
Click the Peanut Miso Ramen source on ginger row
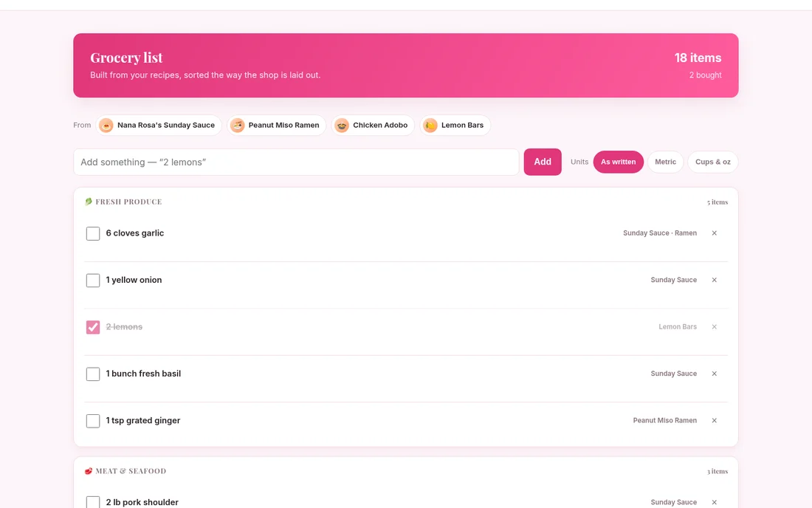tap(665, 420)
